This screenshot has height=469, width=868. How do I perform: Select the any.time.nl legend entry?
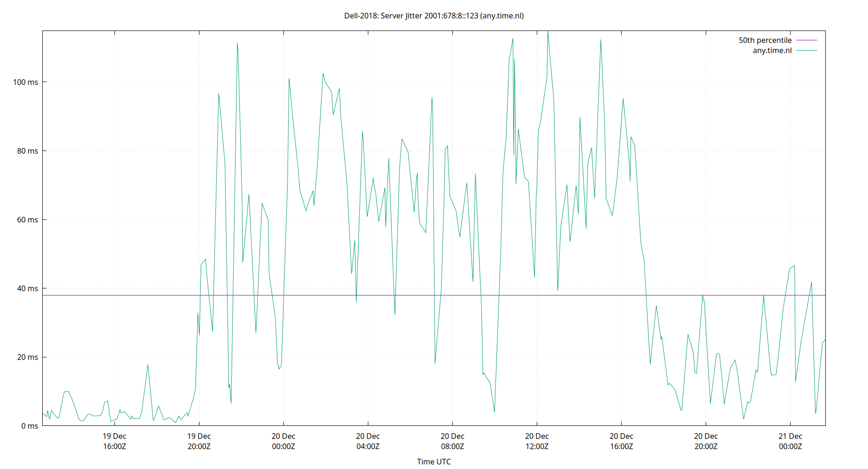(771, 50)
